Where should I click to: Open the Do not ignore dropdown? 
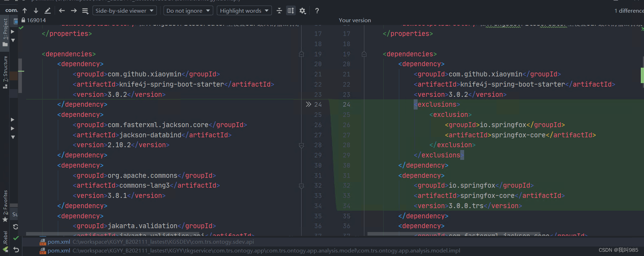pos(188,11)
